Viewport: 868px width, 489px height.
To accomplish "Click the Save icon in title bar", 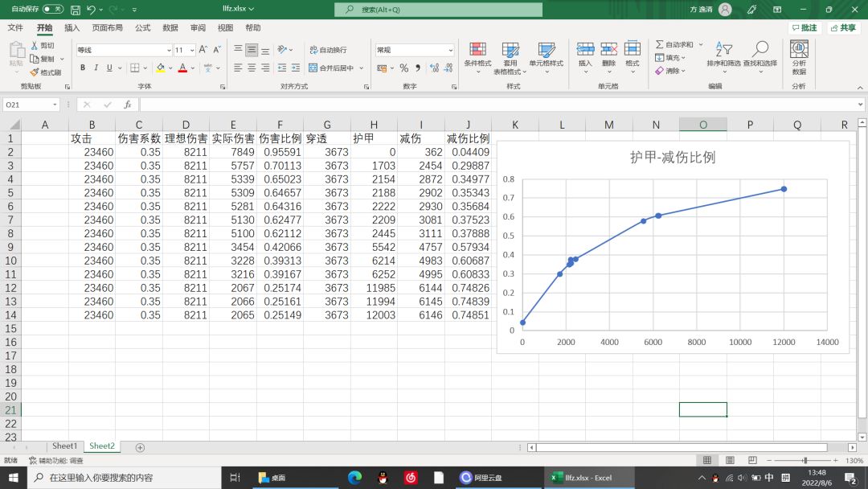I will pos(76,10).
